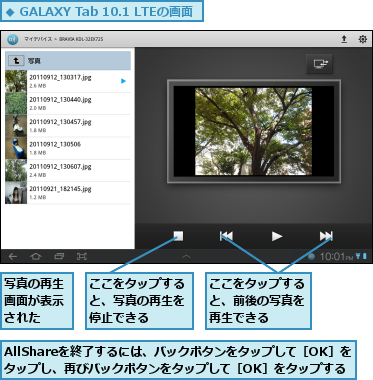Select 20110912_130607.jpg file
The image size is (373, 380).
(68, 170)
